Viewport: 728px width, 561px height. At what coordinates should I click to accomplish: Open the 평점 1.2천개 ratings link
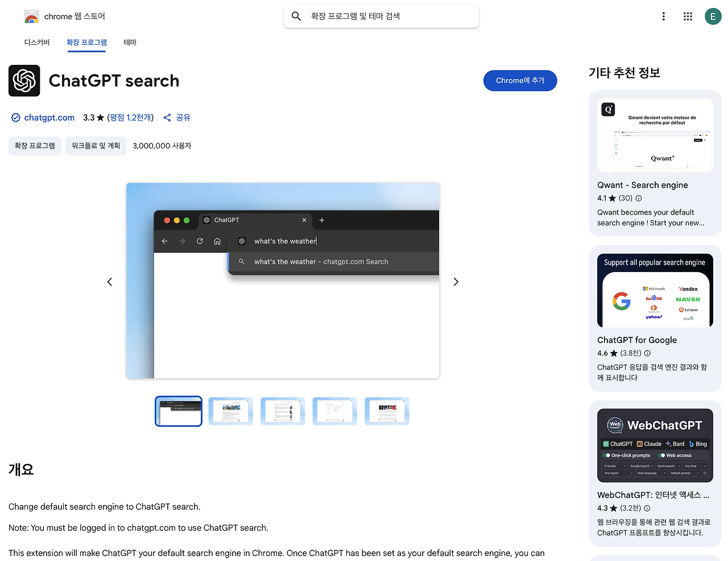pyautogui.click(x=130, y=118)
